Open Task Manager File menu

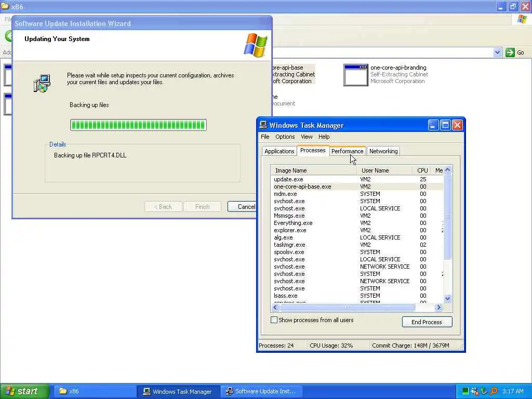pos(265,137)
